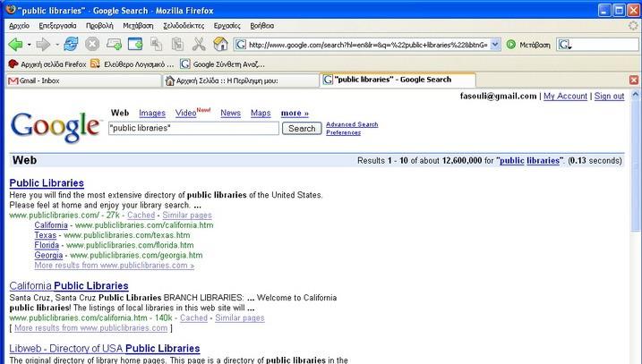Open the Σελιδοδείκτες menu

(184, 26)
